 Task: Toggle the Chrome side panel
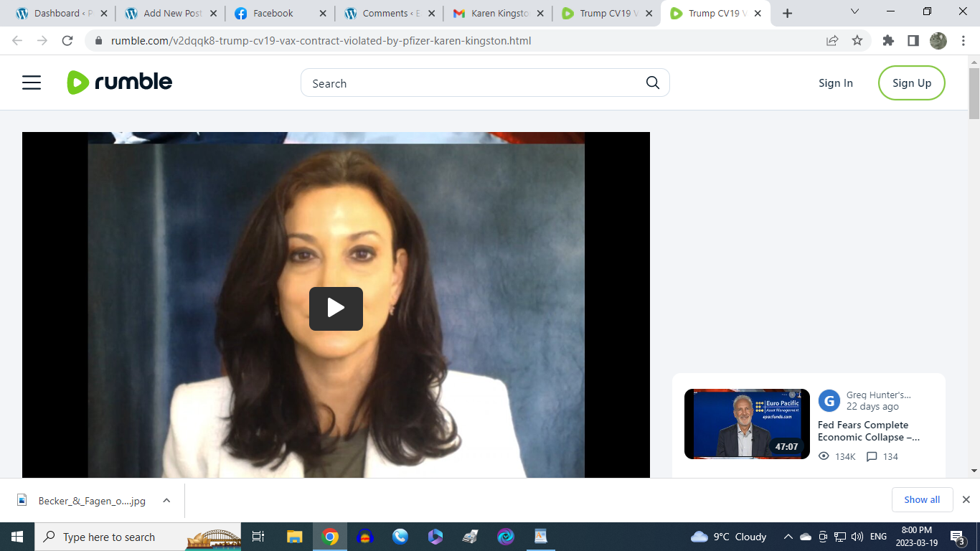pyautogui.click(x=913, y=41)
